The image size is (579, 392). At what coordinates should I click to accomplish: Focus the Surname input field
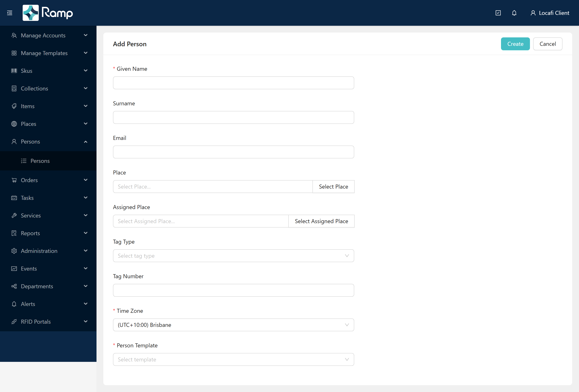click(x=233, y=117)
